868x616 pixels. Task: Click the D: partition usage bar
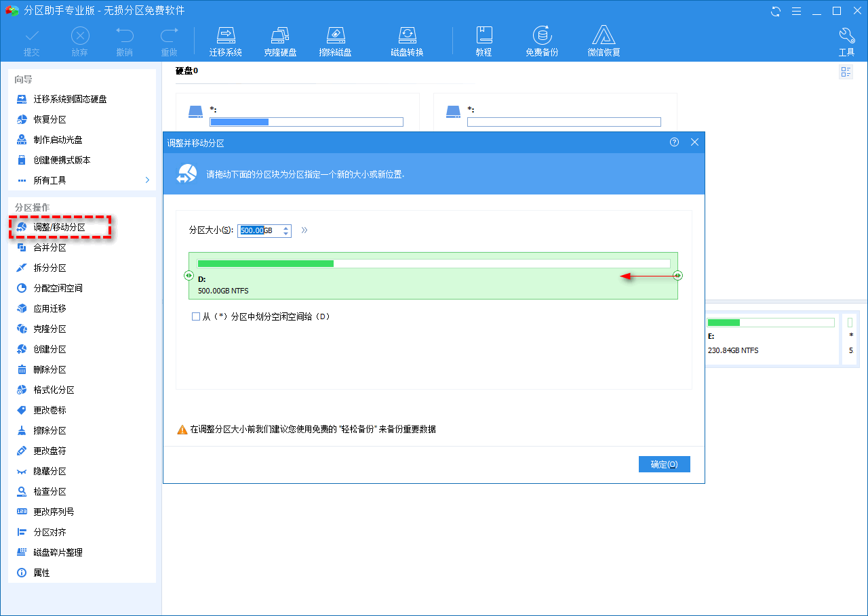click(x=433, y=264)
